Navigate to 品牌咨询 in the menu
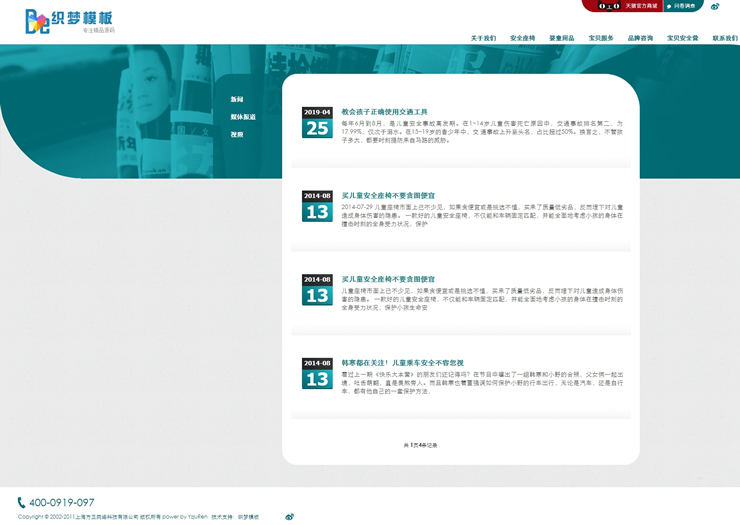The width and height of the screenshot is (740, 525). pos(640,38)
